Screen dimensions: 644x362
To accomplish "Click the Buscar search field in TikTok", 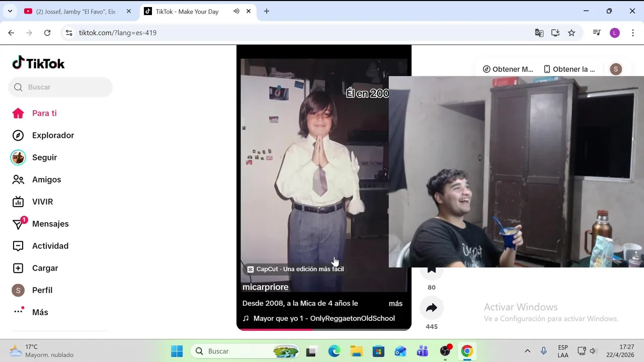I will [x=60, y=87].
